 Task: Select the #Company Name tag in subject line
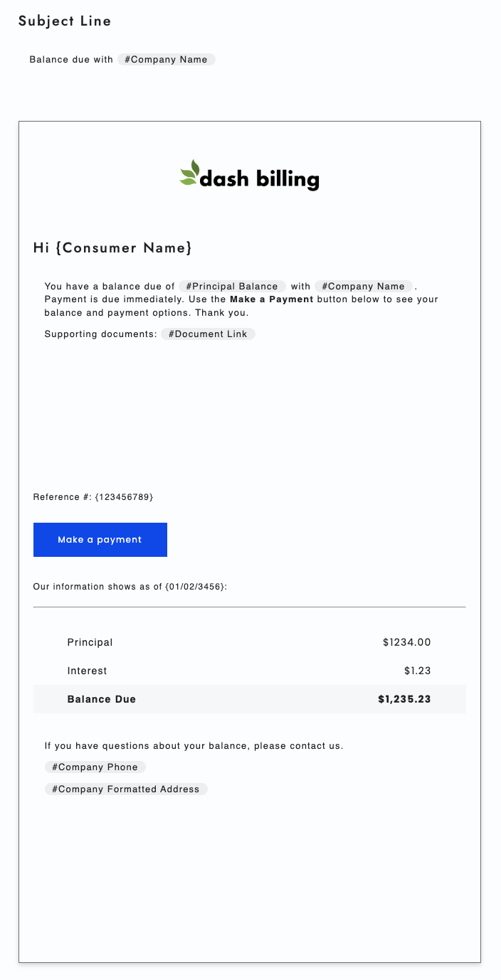click(166, 60)
